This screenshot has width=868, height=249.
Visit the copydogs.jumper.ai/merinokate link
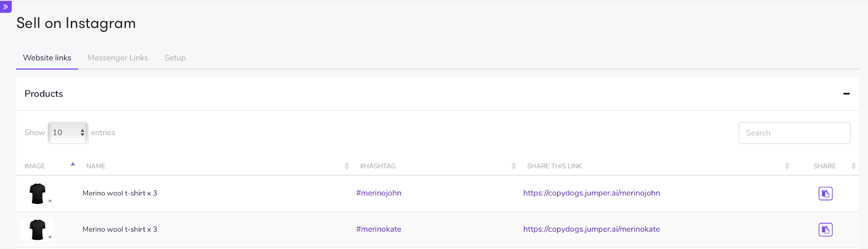(591, 229)
